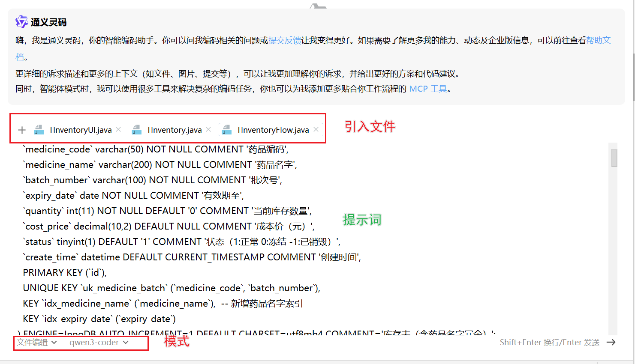
Task: Expand the 文件编辑 mode dropdown
Action: click(x=36, y=342)
